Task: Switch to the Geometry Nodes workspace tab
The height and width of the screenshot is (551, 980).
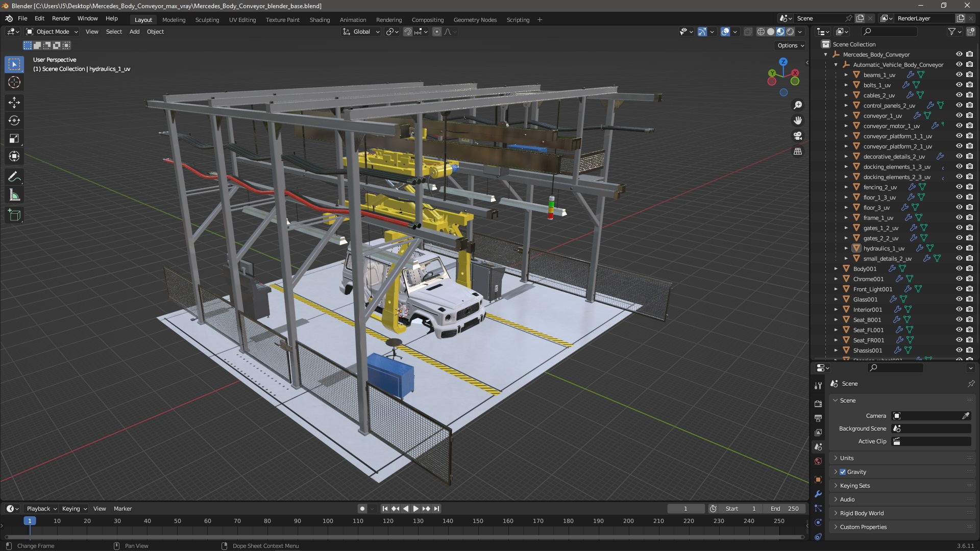Action: click(x=475, y=20)
